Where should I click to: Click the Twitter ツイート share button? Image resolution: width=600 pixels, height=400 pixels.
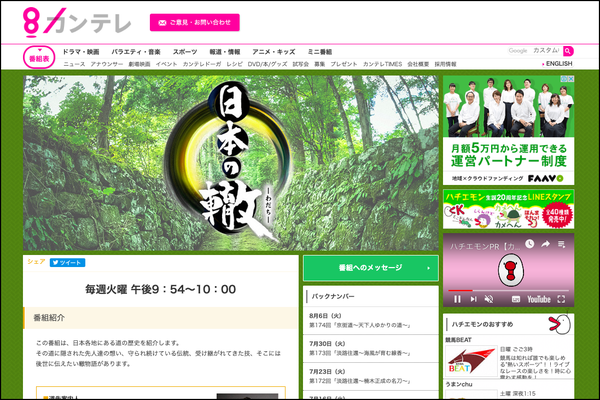[x=67, y=262]
